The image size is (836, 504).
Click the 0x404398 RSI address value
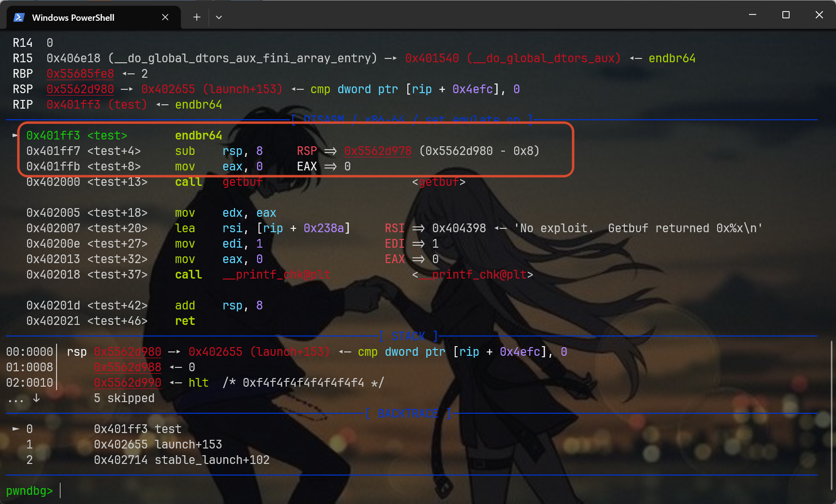pos(459,228)
